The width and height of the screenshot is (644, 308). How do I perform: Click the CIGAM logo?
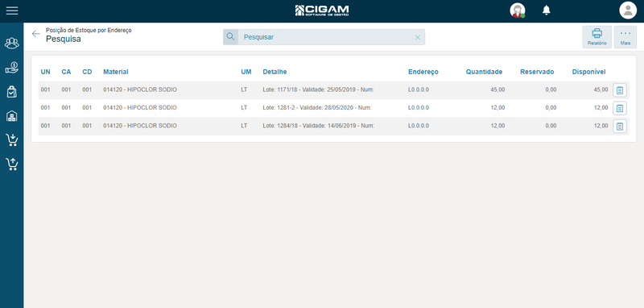[x=321, y=10]
